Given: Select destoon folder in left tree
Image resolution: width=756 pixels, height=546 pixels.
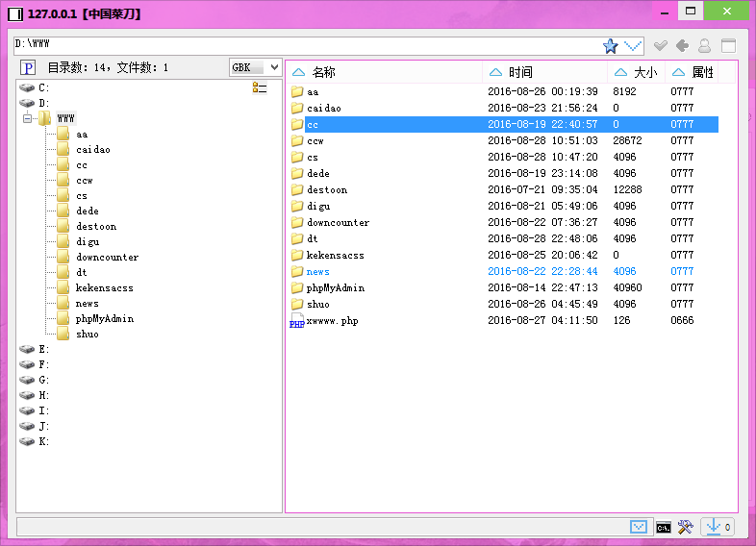Looking at the screenshot, I should (96, 226).
